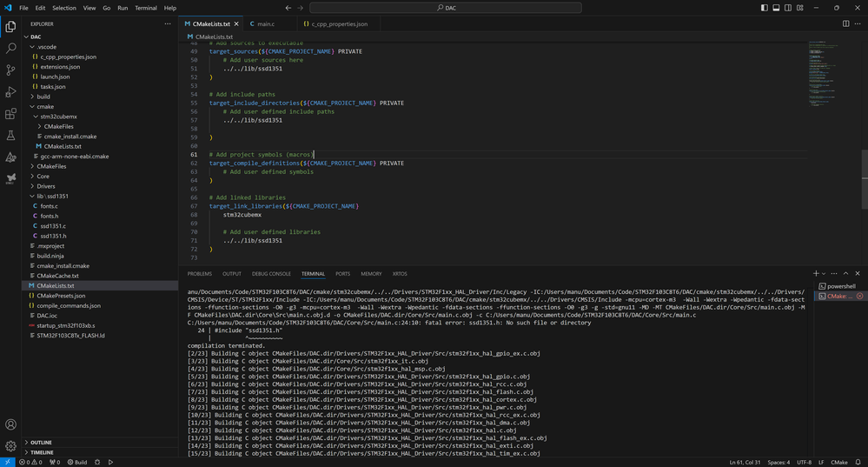Screen dimensions: 868x467
Task: Click the Accounts icon in activity bar
Action: click(10, 424)
